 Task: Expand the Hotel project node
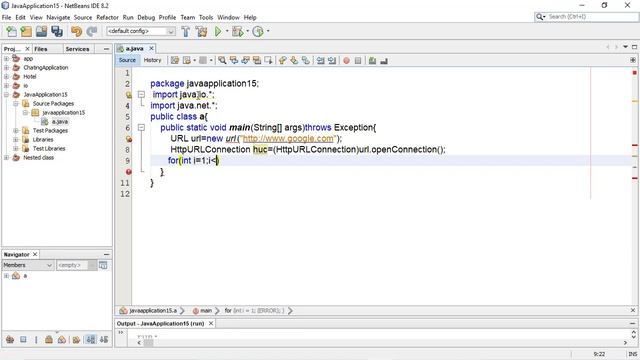(x=6, y=77)
